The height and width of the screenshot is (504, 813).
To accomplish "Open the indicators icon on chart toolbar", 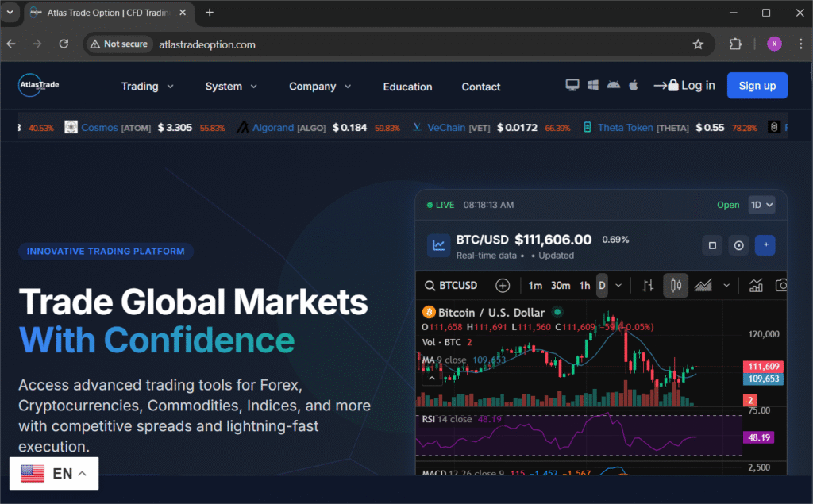I will pyautogui.click(x=756, y=285).
